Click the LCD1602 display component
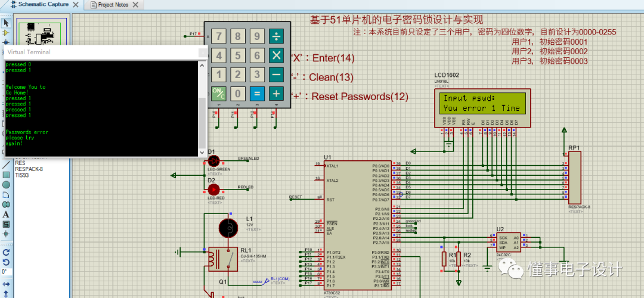Image resolution: width=644 pixels, height=298 pixels. [482, 108]
